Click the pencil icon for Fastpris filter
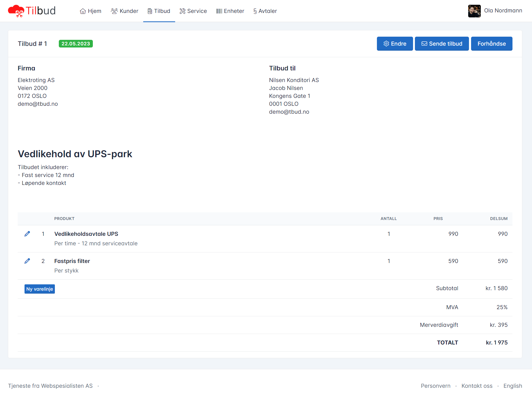532x402 pixels. coord(27,261)
